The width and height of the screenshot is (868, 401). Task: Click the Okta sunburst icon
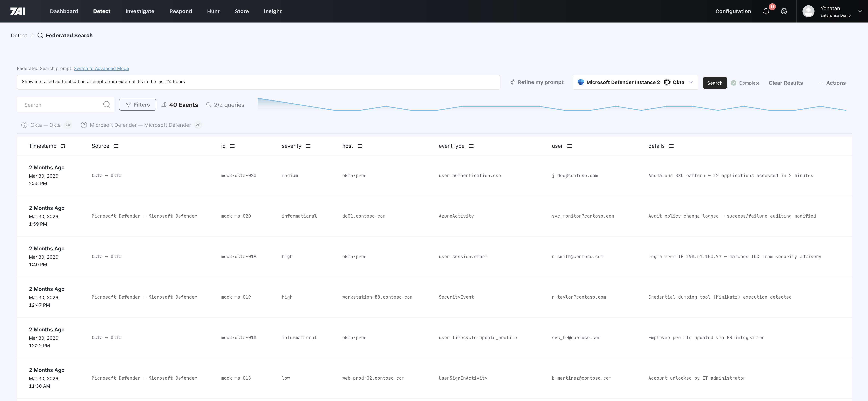click(667, 82)
